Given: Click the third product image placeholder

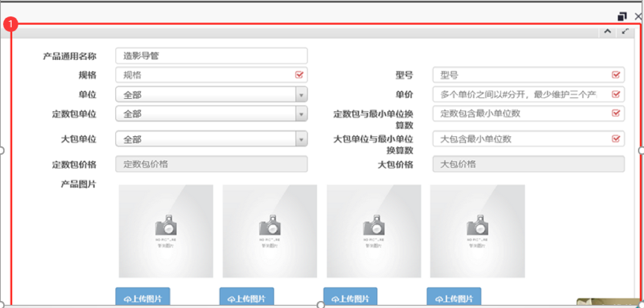Looking at the screenshot, I should pos(374,231).
